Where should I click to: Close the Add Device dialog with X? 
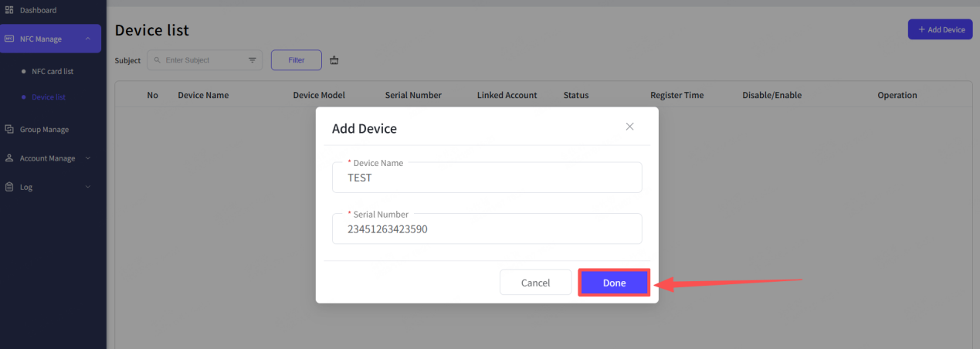[x=629, y=127]
